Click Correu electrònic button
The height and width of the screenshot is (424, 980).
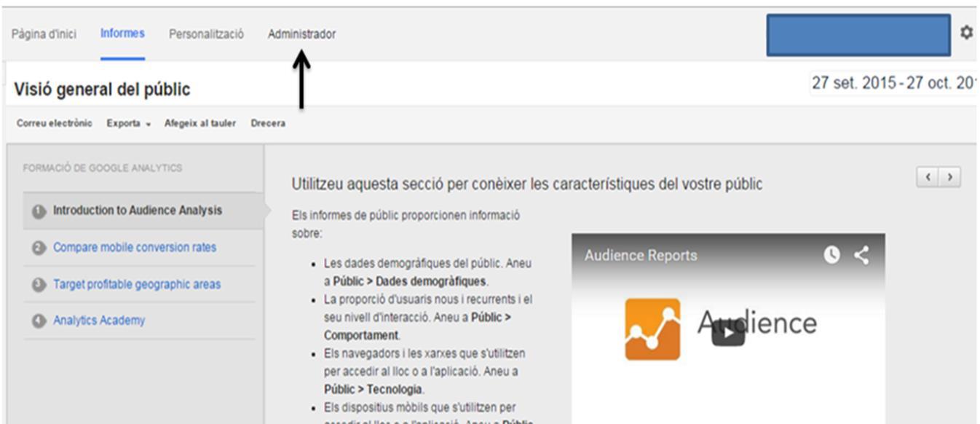(55, 123)
